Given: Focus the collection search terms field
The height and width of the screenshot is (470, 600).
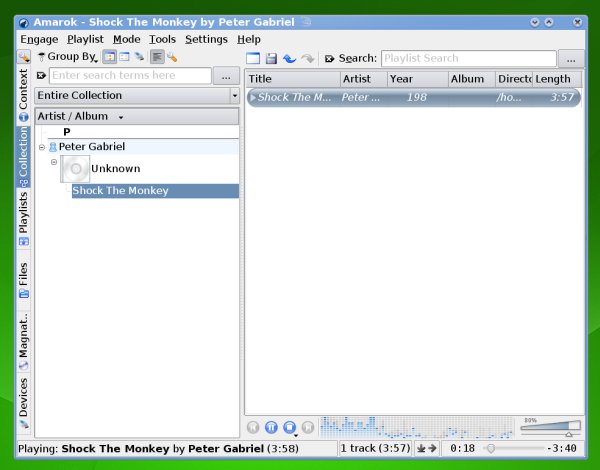Looking at the screenshot, I should click(130, 75).
